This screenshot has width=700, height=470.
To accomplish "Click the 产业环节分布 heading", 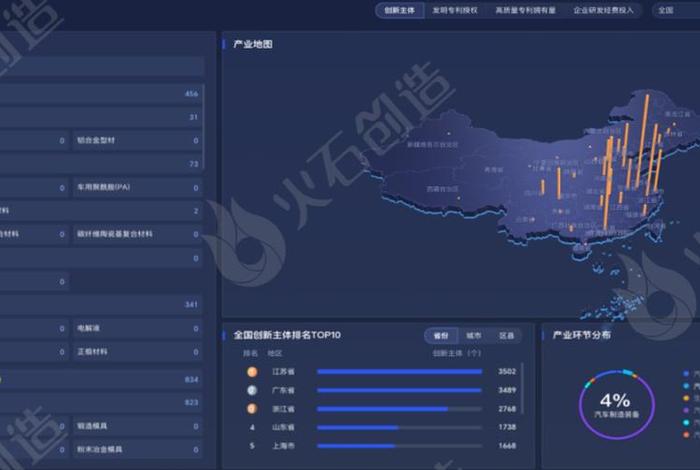I will (581, 335).
